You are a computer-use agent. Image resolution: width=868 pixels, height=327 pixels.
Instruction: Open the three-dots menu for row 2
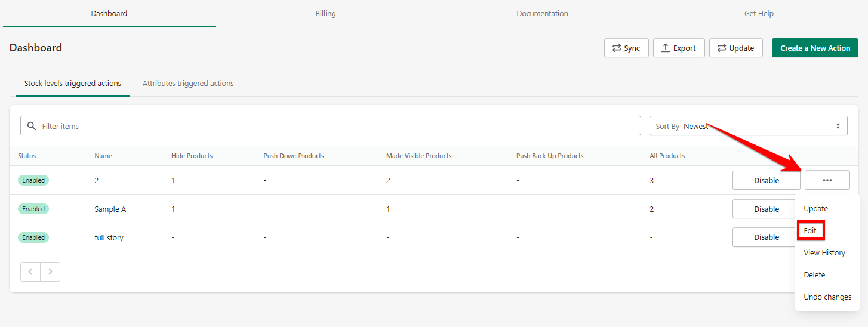coord(827,180)
